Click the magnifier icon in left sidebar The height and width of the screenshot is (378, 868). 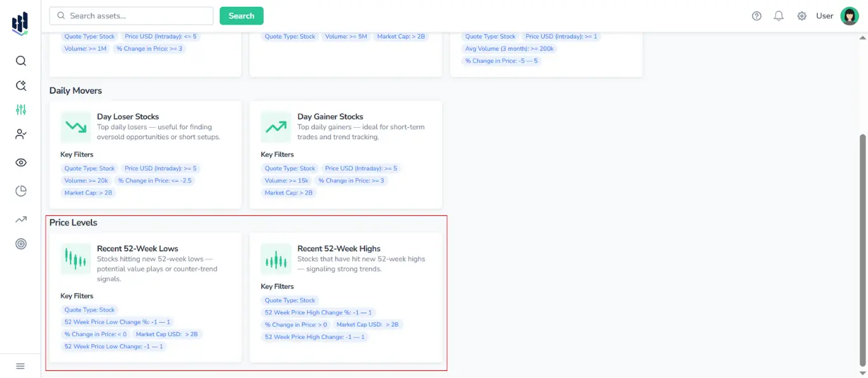pos(21,61)
